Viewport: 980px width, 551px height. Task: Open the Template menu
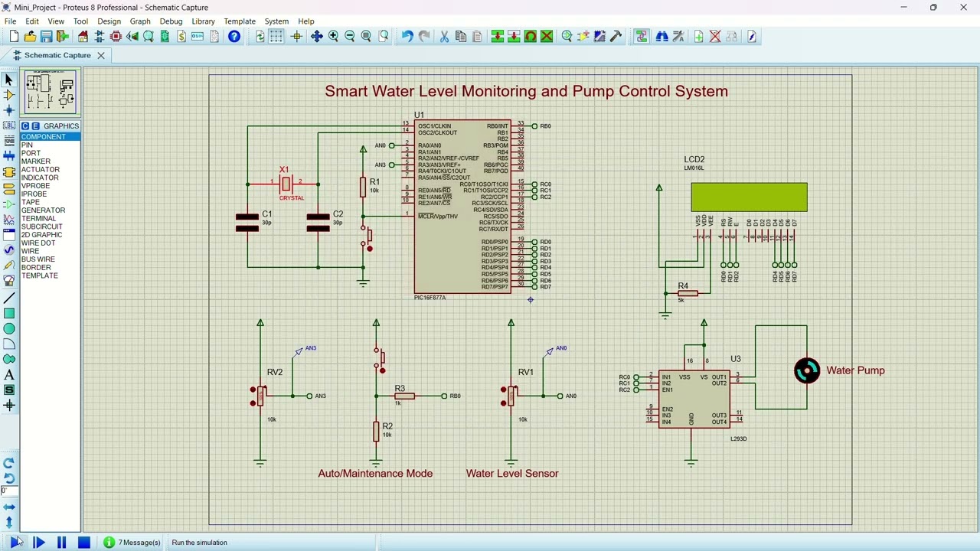pyautogui.click(x=240, y=21)
